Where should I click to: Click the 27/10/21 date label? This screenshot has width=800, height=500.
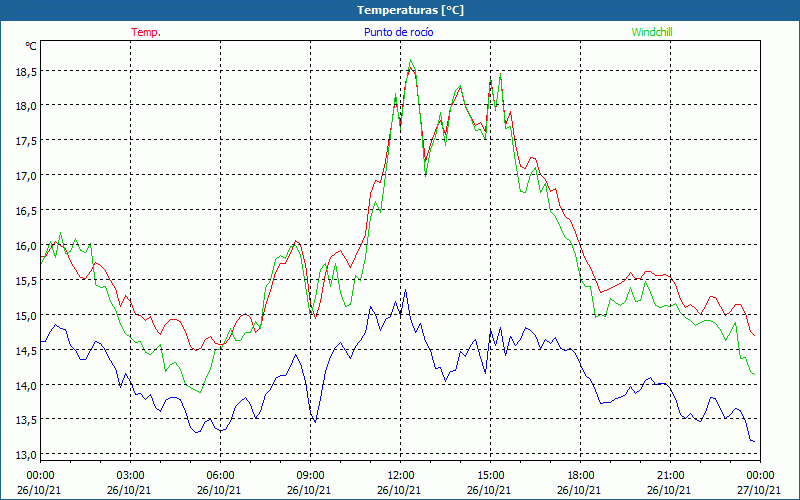(761, 490)
